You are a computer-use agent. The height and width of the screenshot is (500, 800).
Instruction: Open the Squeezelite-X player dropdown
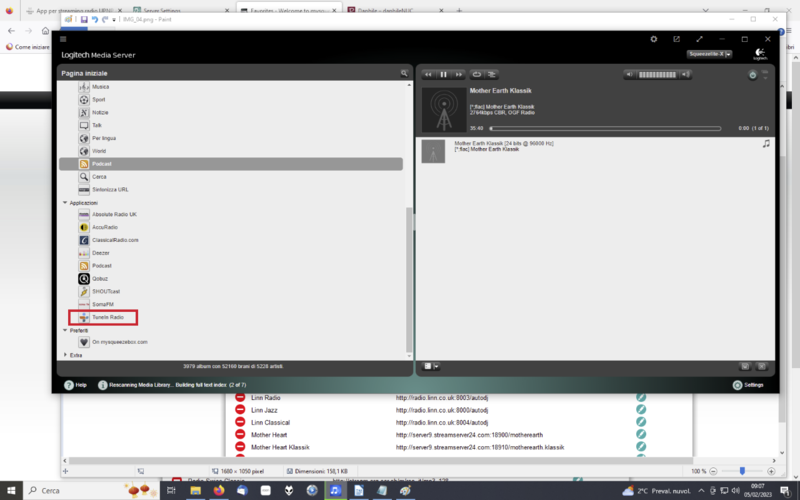click(710, 54)
